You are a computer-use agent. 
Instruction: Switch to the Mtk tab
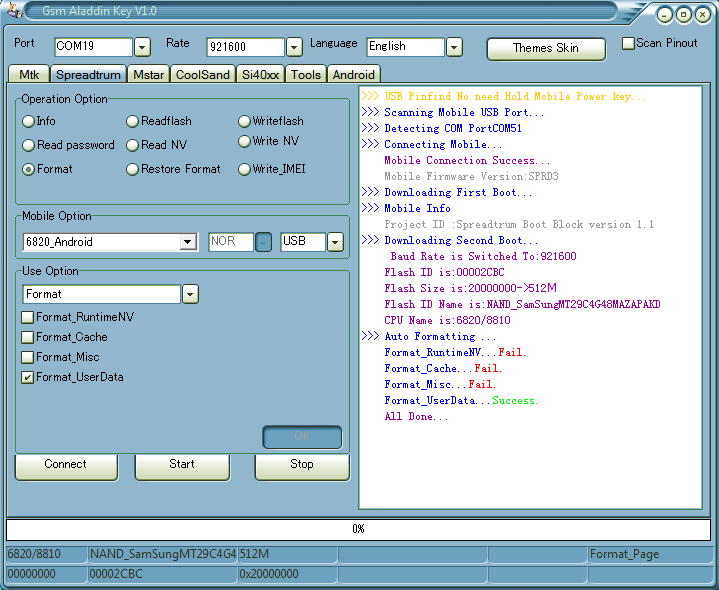[x=29, y=75]
